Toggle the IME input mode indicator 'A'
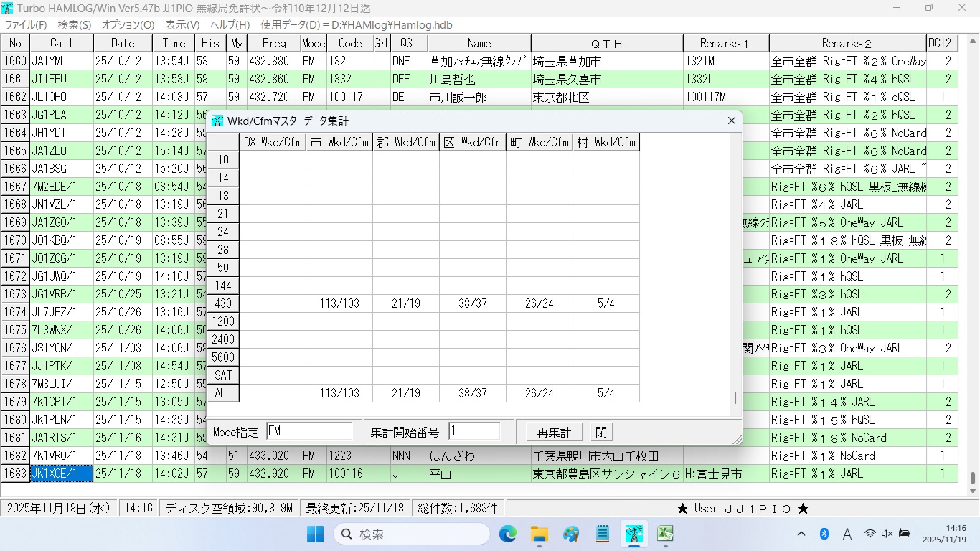 click(x=847, y=534)
